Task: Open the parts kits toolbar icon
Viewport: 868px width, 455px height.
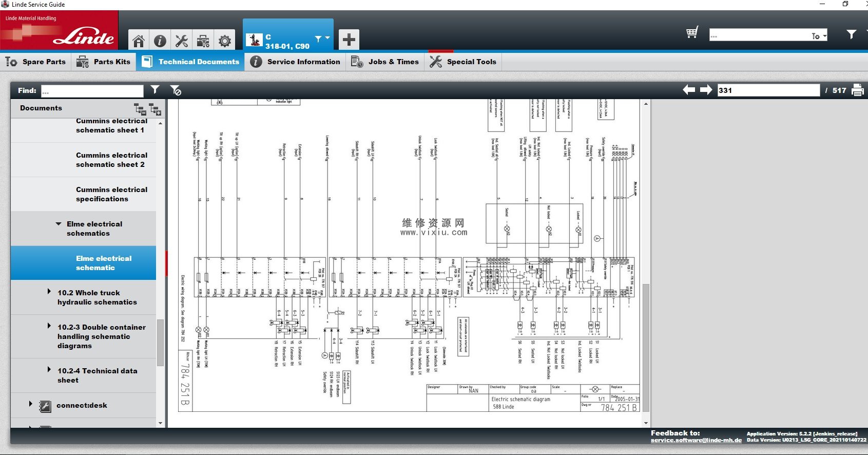Action: click(203, 41)
